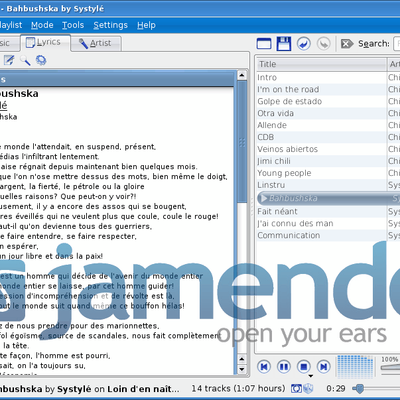Stop playback
Viewport: 400px width, 400px height.
304,367
